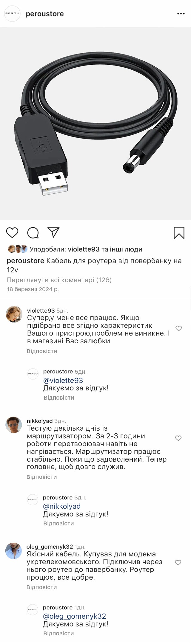The height and width of the screenshot is (644, 191).
Task: Save post with the bookmark icon
Action: [x=179, y=233]
